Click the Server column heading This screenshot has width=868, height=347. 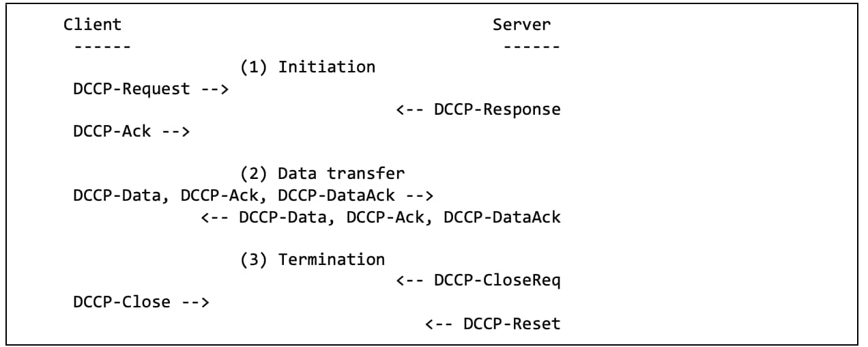[521, 25]
